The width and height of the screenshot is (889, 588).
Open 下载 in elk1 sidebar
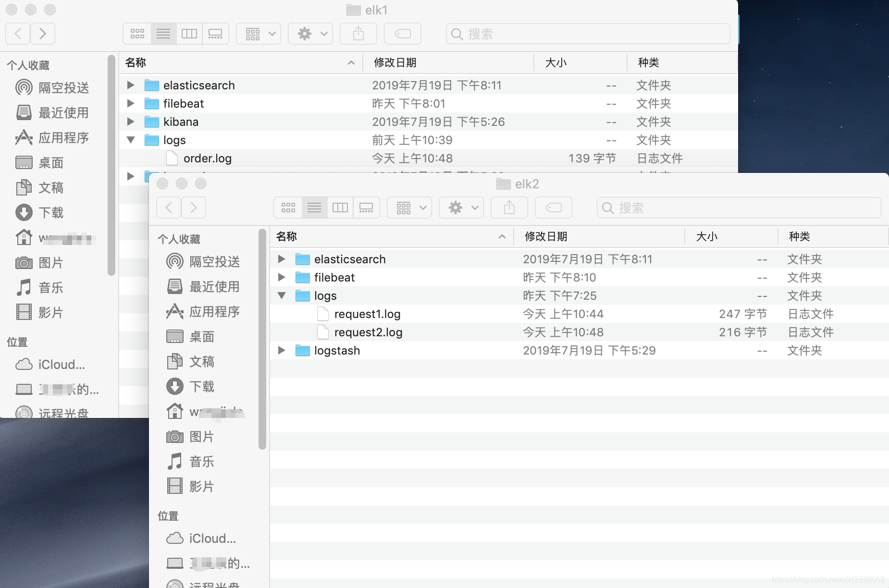pos(40,212)
